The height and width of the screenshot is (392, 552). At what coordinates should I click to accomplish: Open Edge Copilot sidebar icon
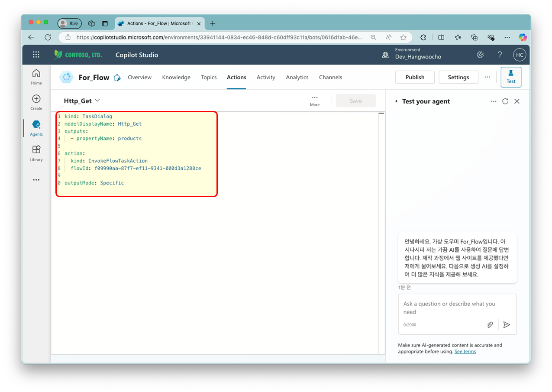[523, 37]
